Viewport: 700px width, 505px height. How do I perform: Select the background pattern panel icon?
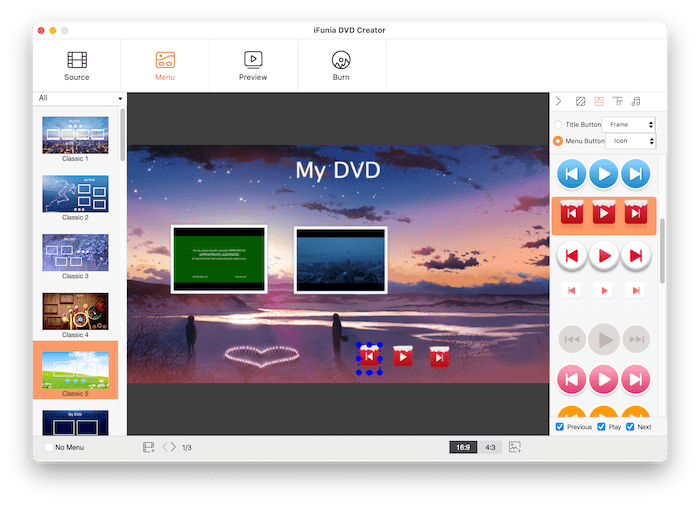580,101
